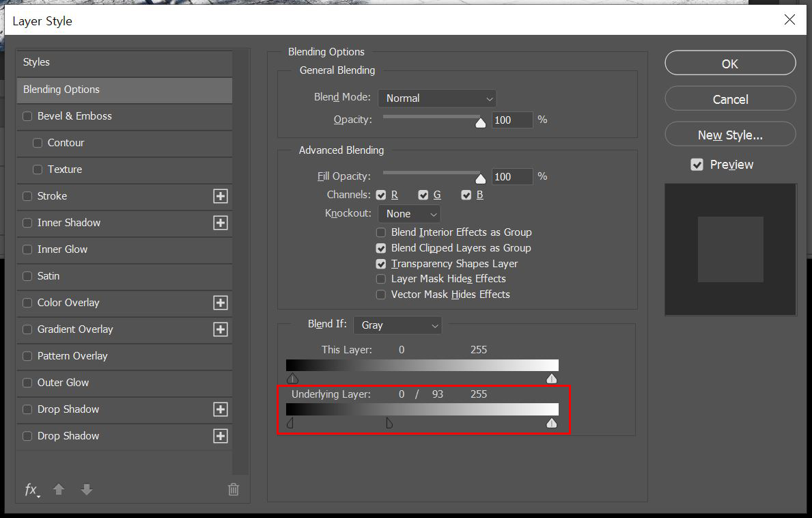Click plus icon beside first Drop Shadow

(x=221, y=409)
